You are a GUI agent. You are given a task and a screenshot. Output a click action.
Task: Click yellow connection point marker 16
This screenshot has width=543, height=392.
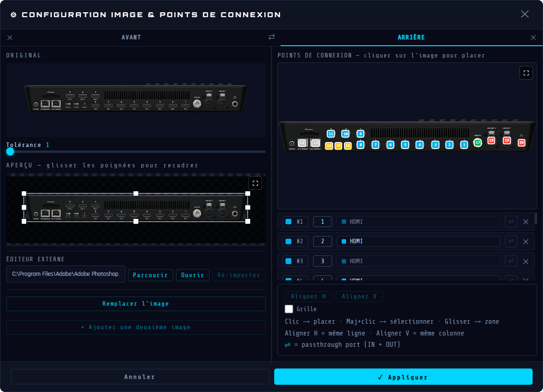click(348, 146)
